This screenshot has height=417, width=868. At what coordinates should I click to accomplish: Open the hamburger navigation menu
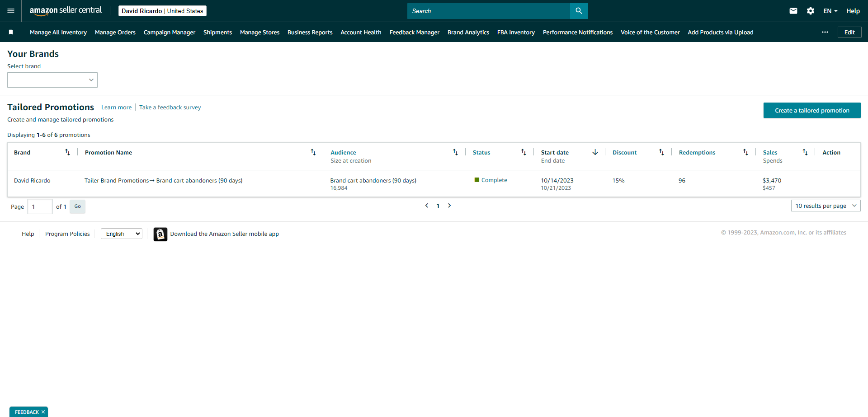pyautogui.click(x=11, y=11)
